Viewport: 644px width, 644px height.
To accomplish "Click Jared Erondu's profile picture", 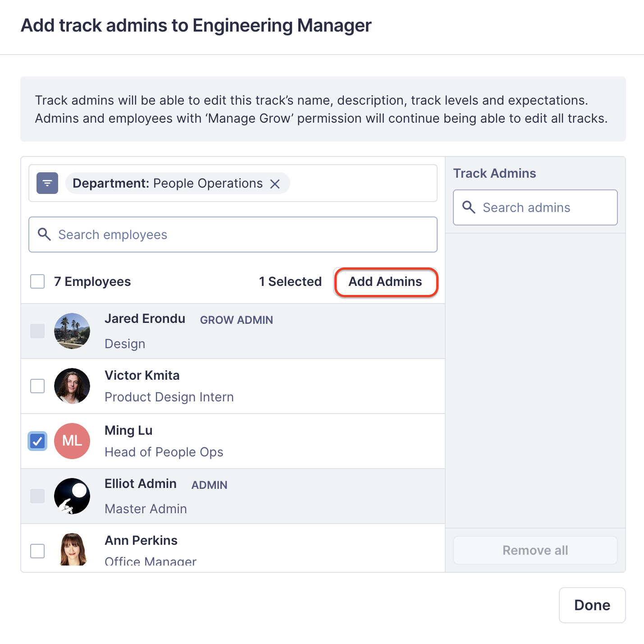I will (72, 331).
